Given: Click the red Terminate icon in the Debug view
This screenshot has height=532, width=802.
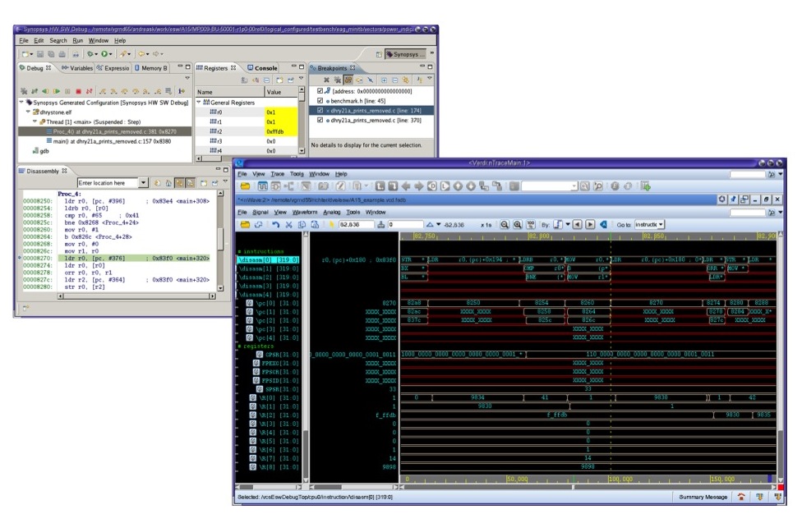Looking at the screenshot, I should (x=78, y=91).
